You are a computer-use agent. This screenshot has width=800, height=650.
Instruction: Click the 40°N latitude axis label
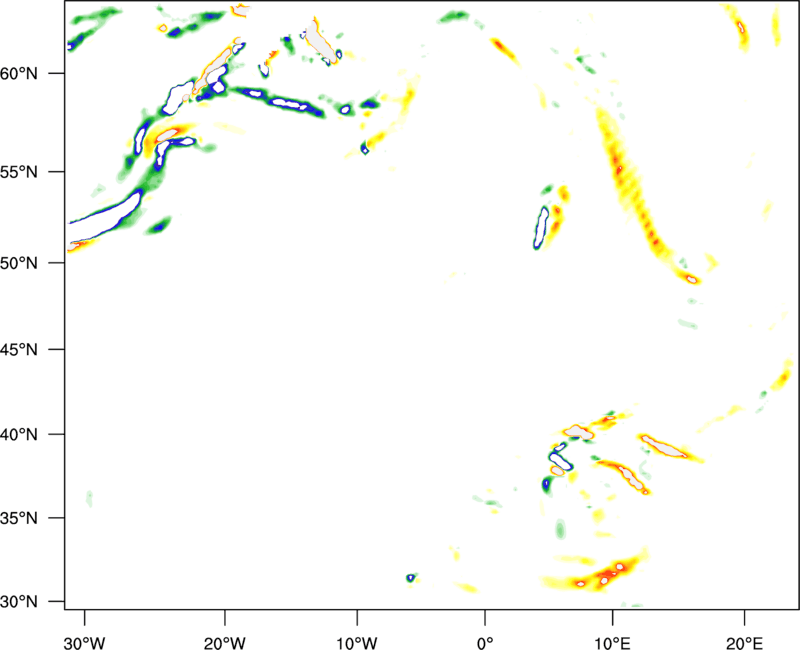coord(19,435)
